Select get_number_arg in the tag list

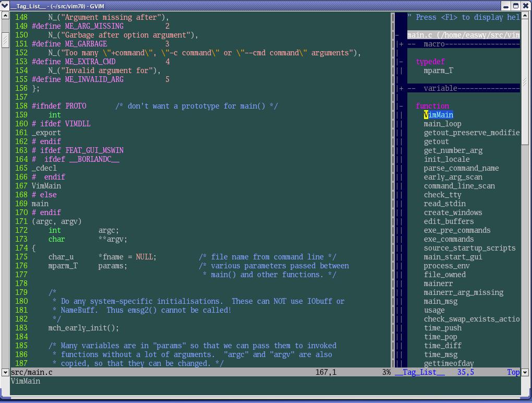click(453, 150)
